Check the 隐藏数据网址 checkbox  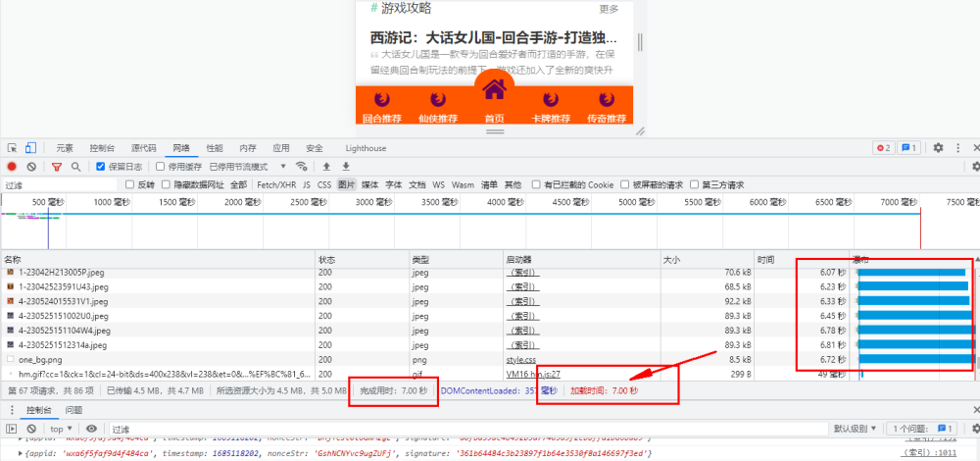click(x=167, y=184)
